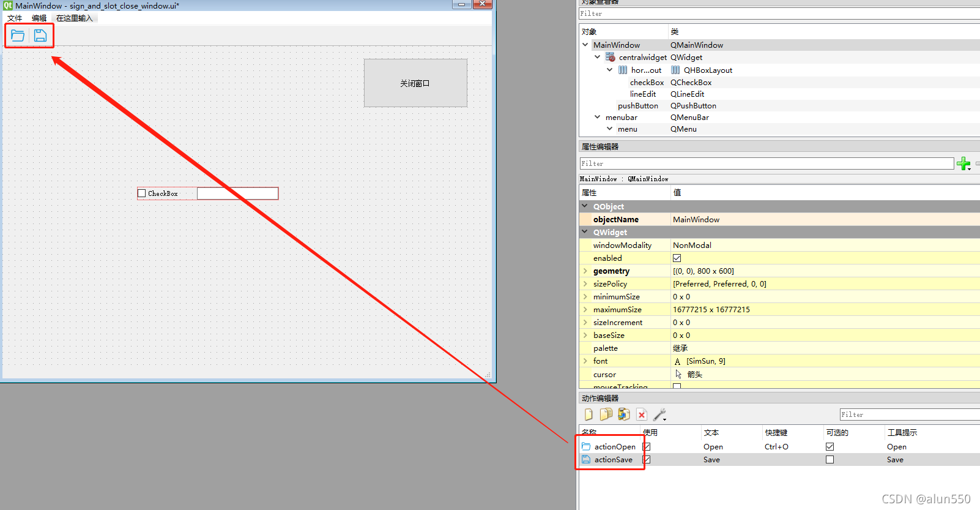This screenshot has width=980, height=510.
Task: Expand the maximumSize property
Action: coord(585,309)
